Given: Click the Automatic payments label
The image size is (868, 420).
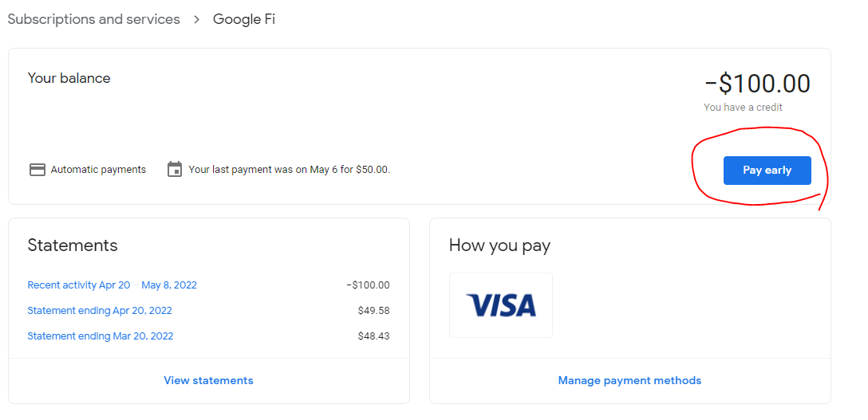Looking at the screenshot, I should (x=99, y=170).
